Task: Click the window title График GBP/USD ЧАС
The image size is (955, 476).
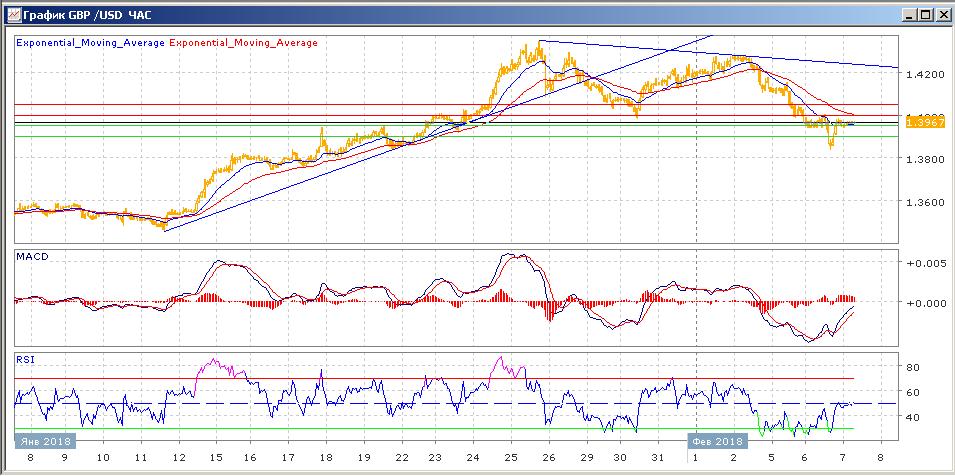Action: coord(87,15)
